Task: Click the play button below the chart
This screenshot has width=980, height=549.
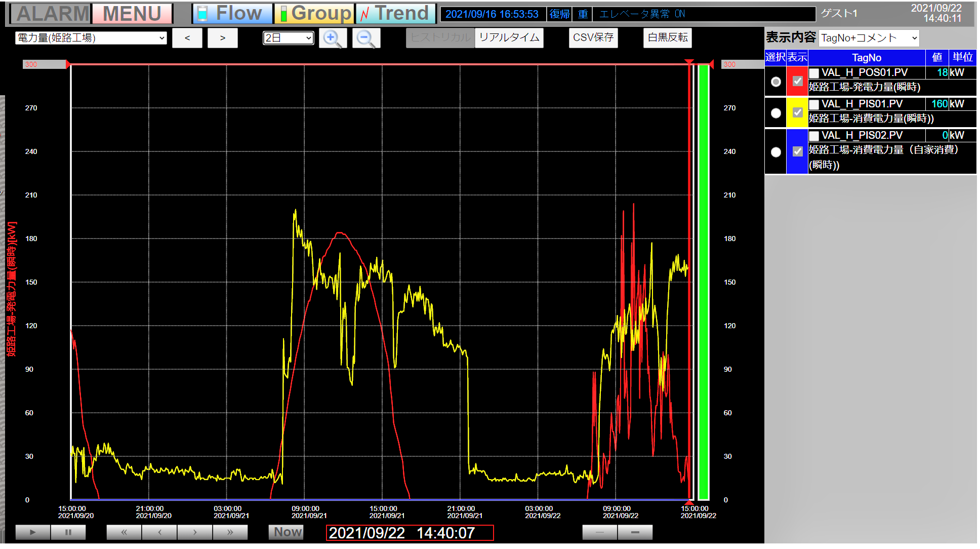Action: [33, 532]
